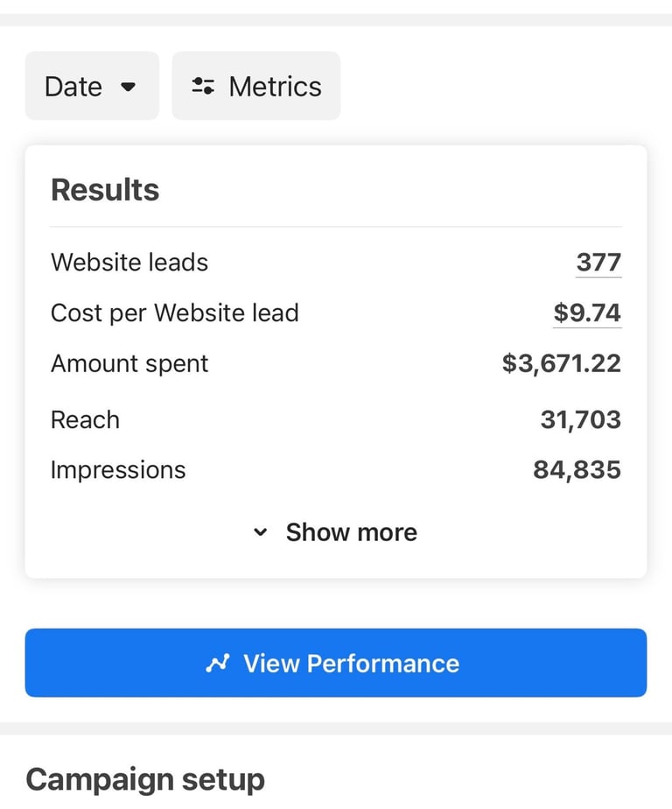The image size is (672, 809).
Task: Click the Impressions metric label
Action: point(118,470)
